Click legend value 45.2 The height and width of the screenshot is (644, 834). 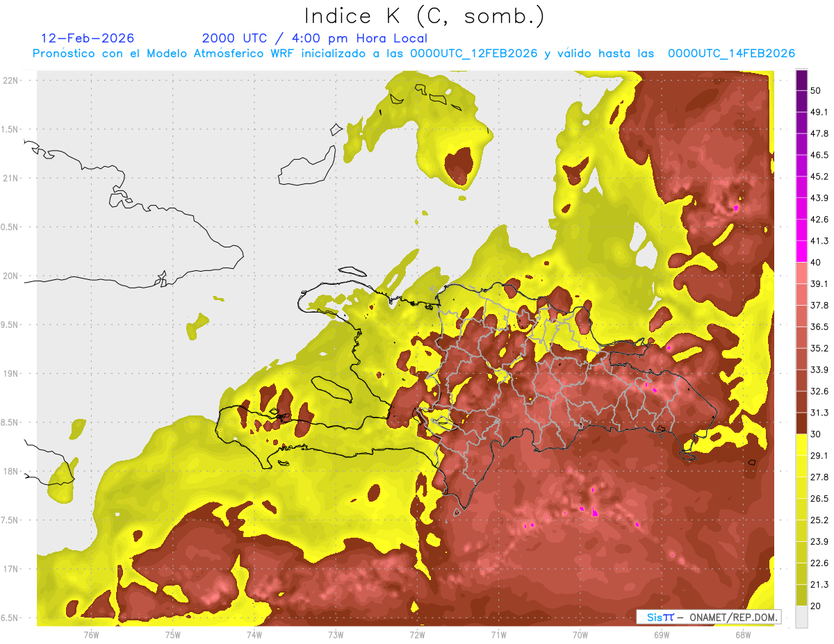click(819, 176)
